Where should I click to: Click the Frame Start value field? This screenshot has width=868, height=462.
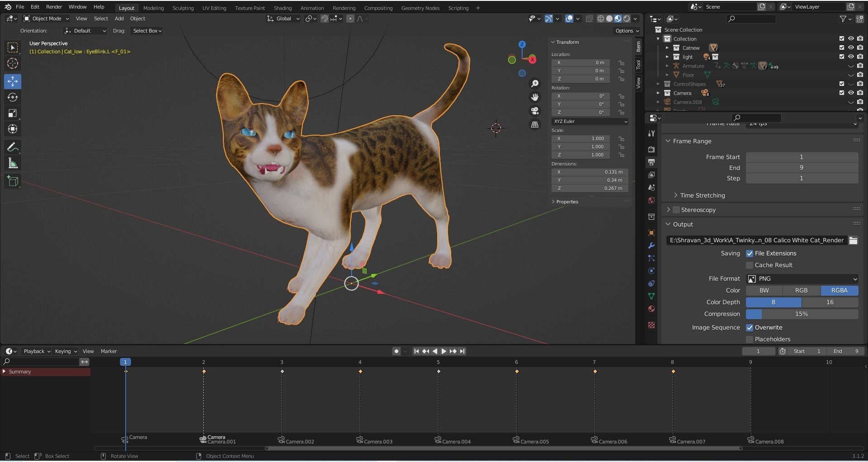tap(802, 157)
